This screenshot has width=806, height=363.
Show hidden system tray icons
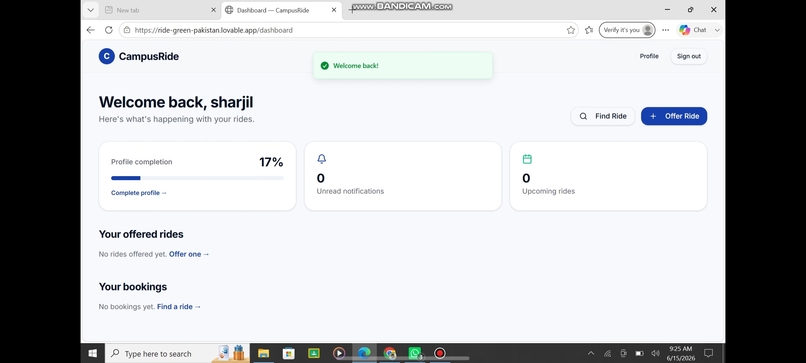(x=591, y=353)
